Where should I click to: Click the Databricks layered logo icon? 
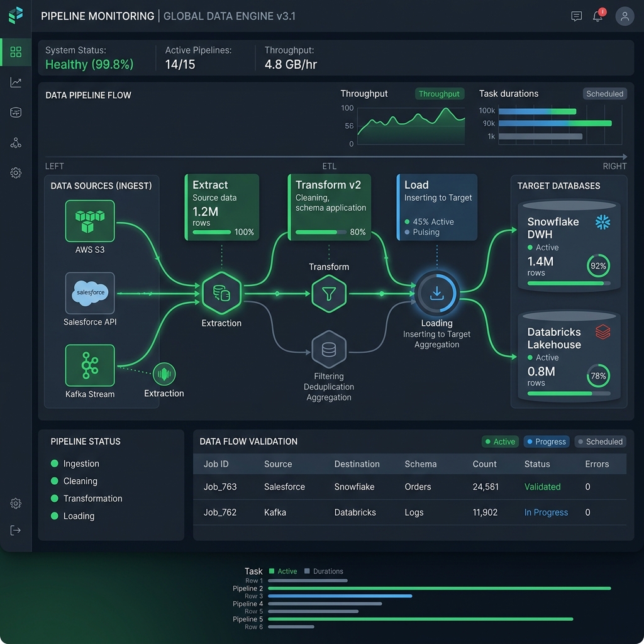tap(602, 332)
